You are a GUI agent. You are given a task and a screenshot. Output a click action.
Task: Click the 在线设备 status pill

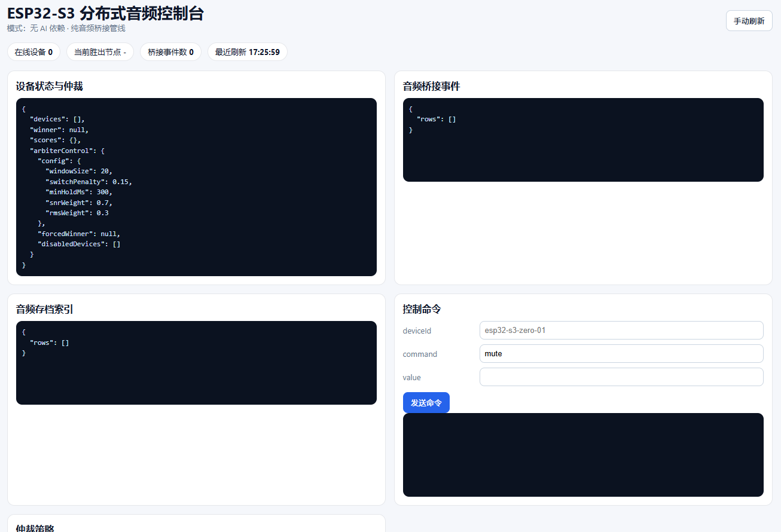[33, 52]
